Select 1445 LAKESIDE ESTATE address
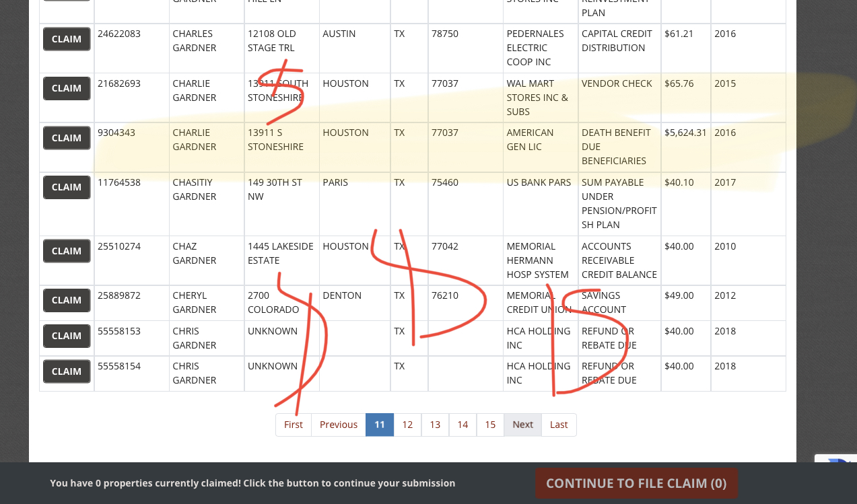 (281, 260)
